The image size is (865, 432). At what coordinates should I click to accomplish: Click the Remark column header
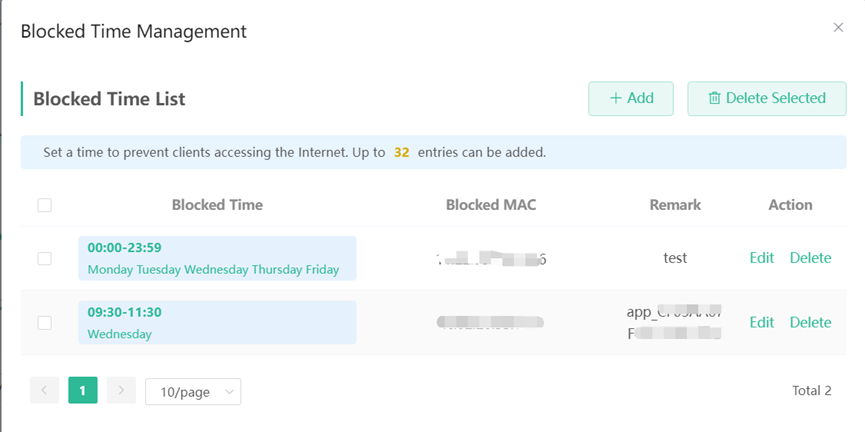coord(675,205)
